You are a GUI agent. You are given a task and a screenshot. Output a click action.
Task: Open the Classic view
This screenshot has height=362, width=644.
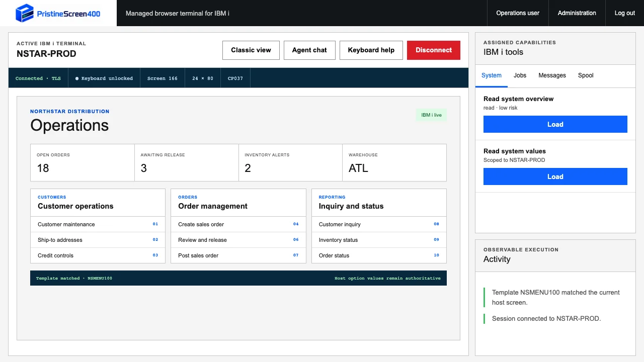pos(251,50)
